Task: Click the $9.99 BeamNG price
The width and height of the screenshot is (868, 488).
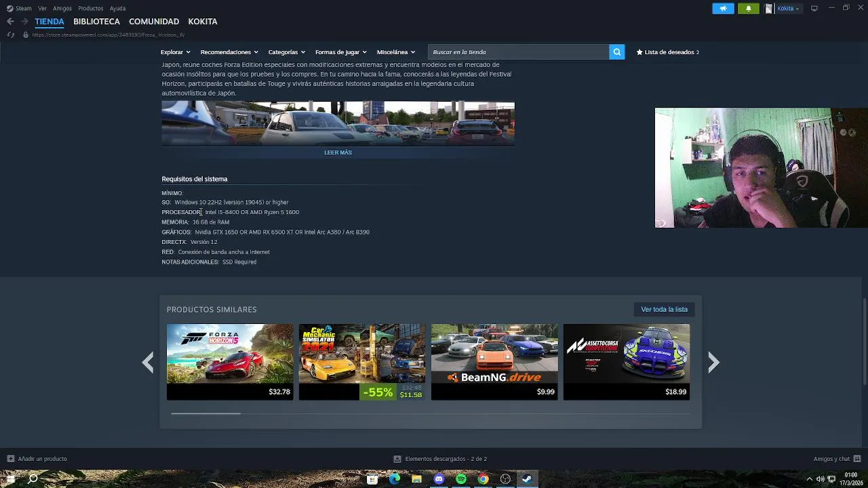Action: tap(546, 392)
